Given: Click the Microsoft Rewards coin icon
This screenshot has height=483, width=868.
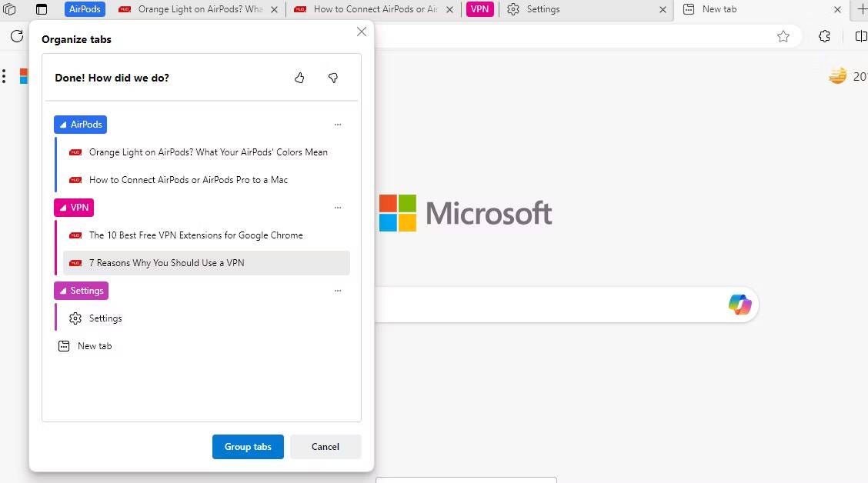Looking at the screenshot, I should (x=836, y=75).
